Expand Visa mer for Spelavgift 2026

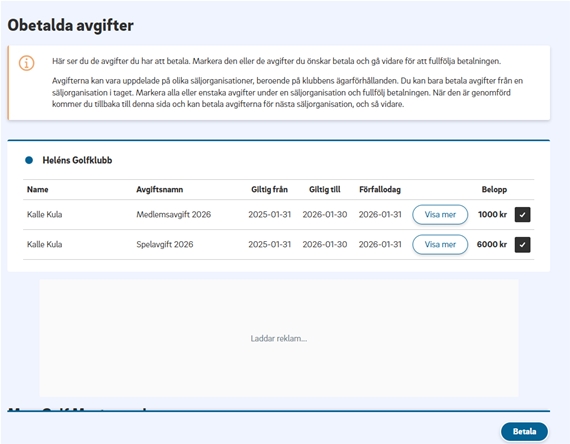440,244
